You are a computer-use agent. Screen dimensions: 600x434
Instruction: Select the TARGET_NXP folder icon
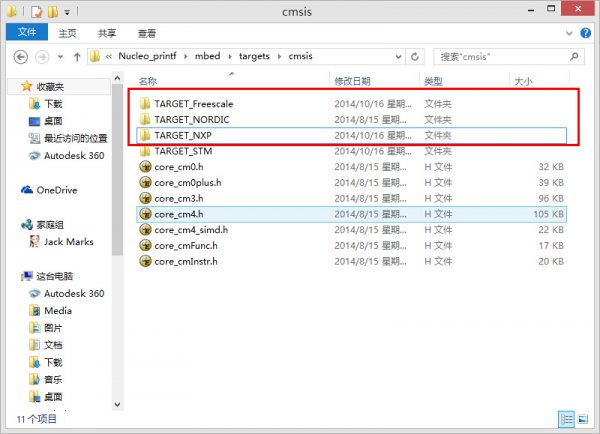(x=145, y=135)
